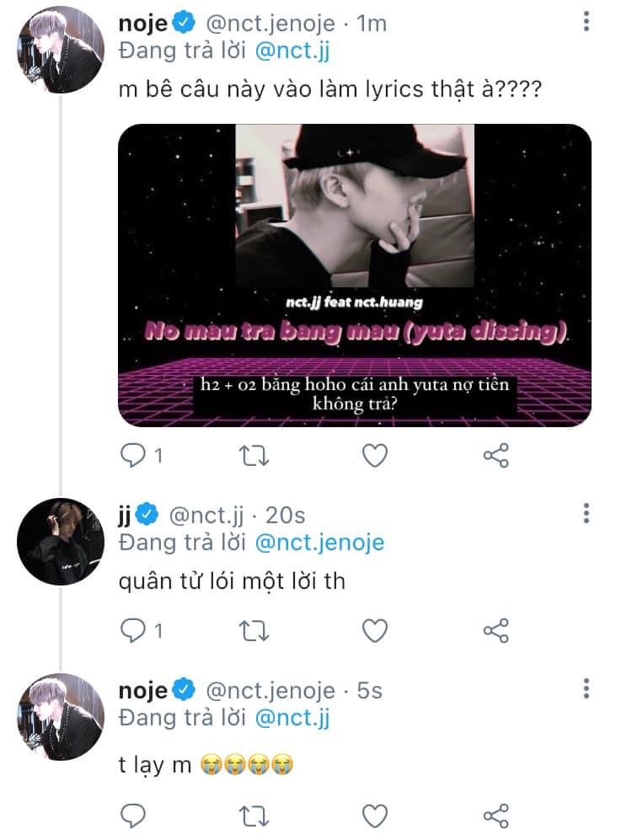Screen dimensions: 632x840
Task: Open @nct.jenoje mention in jj's reply
Action: tap(319, 543)
